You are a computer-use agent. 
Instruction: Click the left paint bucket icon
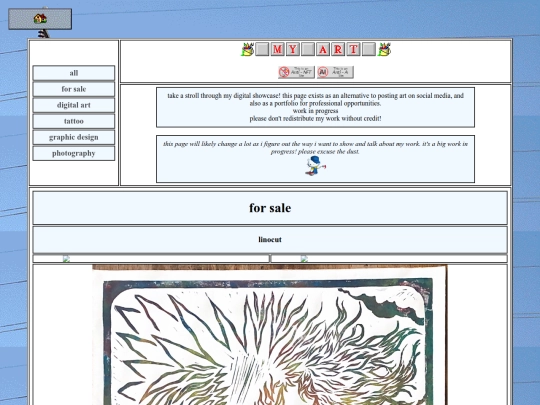coord(247,49)
